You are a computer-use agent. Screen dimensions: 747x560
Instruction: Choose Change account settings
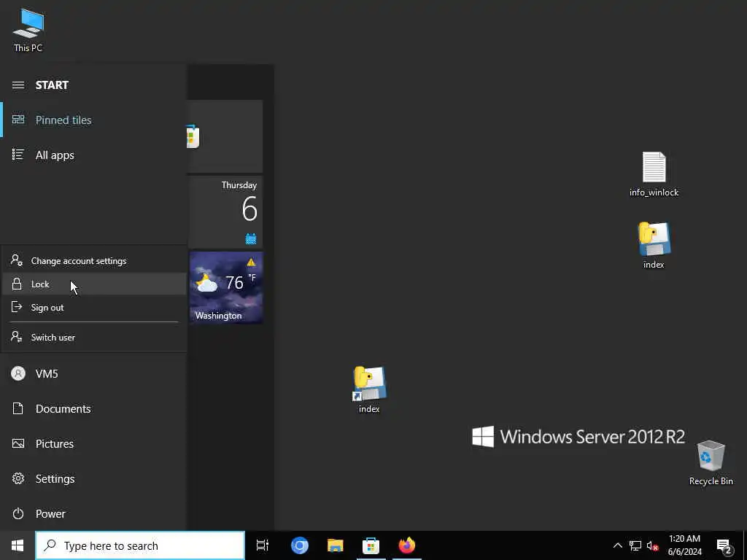(94, 261)
